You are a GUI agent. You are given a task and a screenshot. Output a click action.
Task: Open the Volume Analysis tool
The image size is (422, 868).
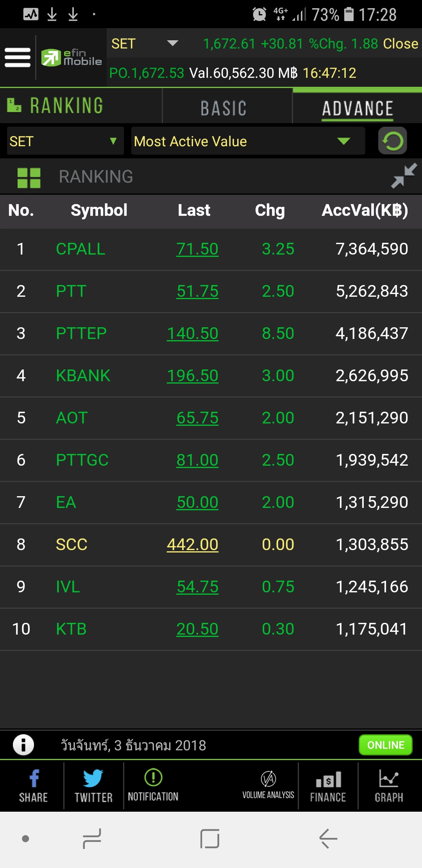(x=268, y=785)
